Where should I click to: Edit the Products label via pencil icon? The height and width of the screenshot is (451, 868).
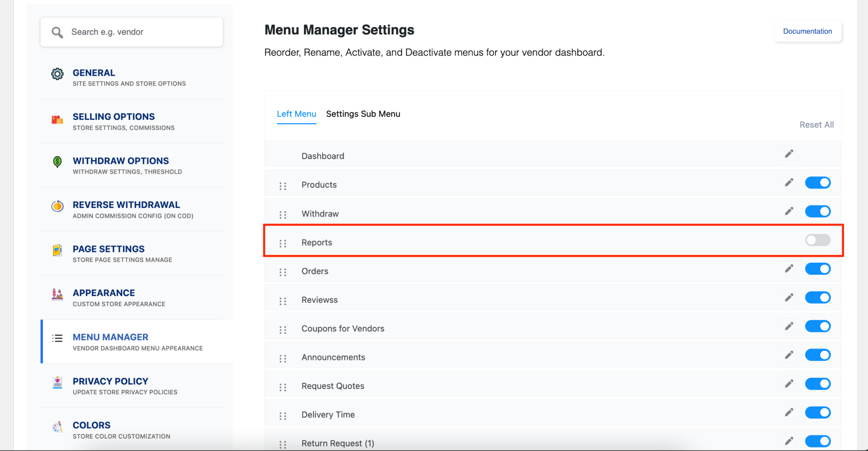[x=789, y=182]
